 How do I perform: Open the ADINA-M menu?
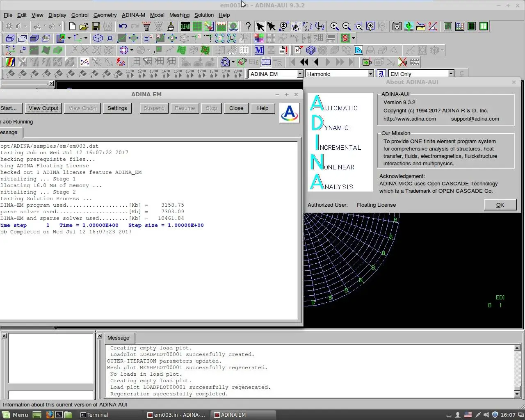click(133, 15)
